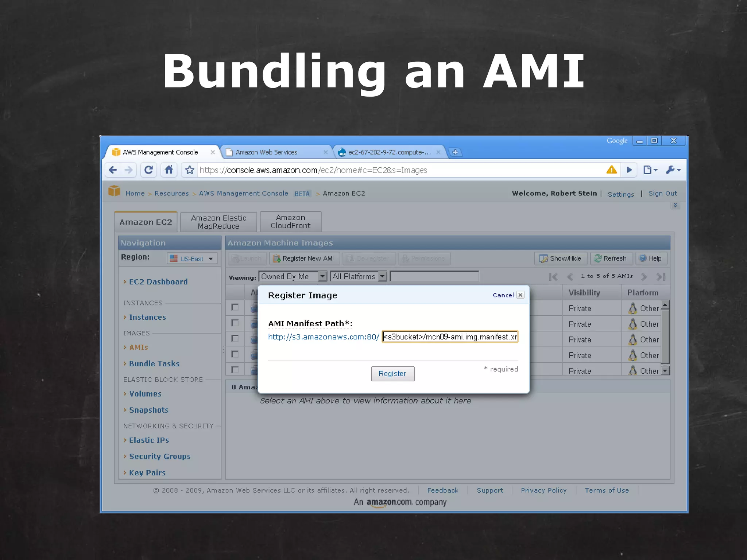Image resolution: width=747 pixels, height=560 pixels.
Task: Check the second AMI row checkbox
Action: tap(235, 323)
